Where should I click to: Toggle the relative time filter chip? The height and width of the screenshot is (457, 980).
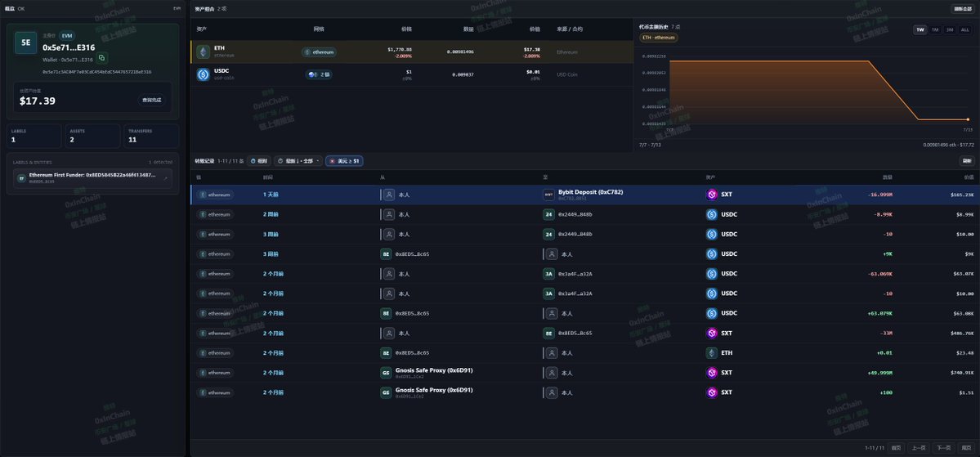tap(259, 161)
